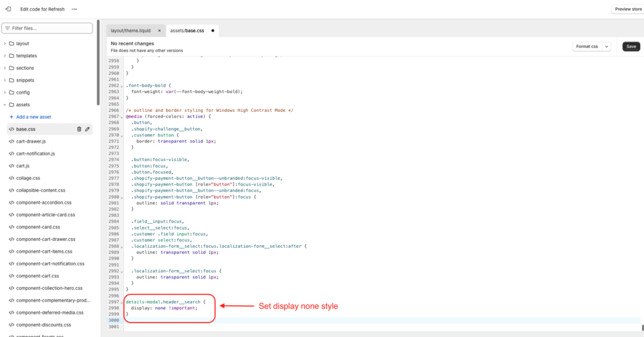Click the sections folder icon
This screenshot has width=644, height=337.
pos(11,68)
